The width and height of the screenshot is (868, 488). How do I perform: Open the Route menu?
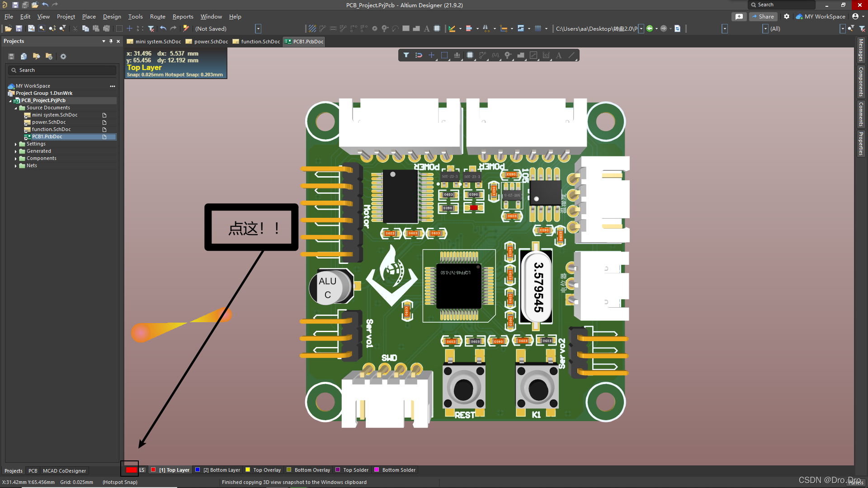(x=157, y=17)
